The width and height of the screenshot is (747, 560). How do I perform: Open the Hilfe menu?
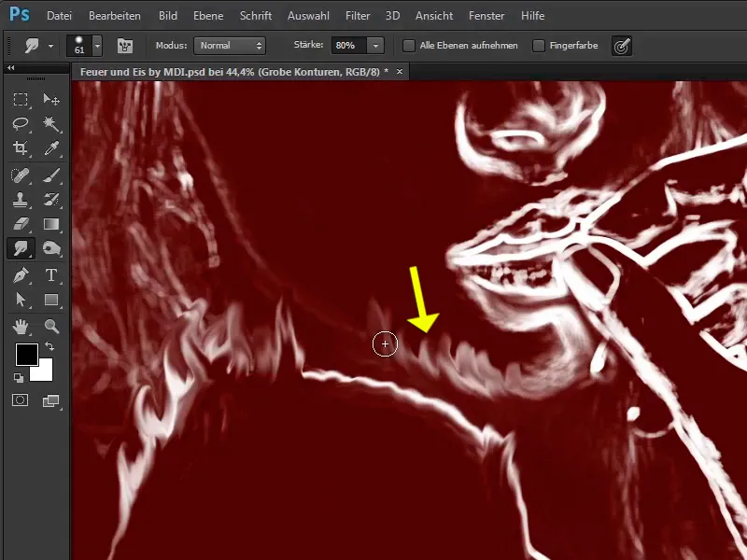point(532,16)
